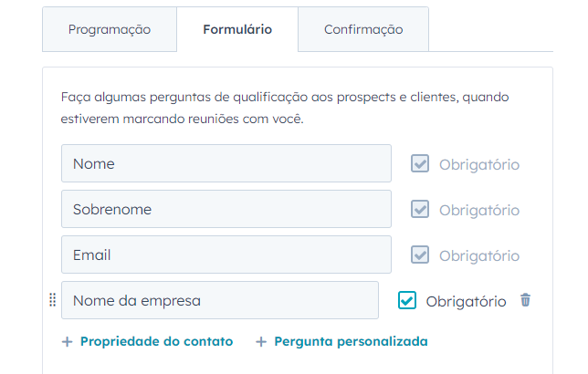Uncheck Obrigatório for Nome da empresa
Viewport: 588px width, 374px height.
(407, 300)
